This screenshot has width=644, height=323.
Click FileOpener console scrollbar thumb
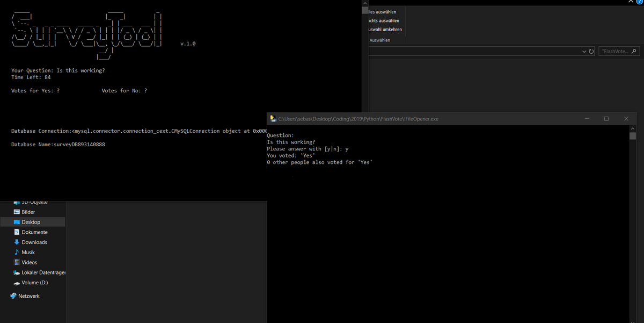(632, 136)
